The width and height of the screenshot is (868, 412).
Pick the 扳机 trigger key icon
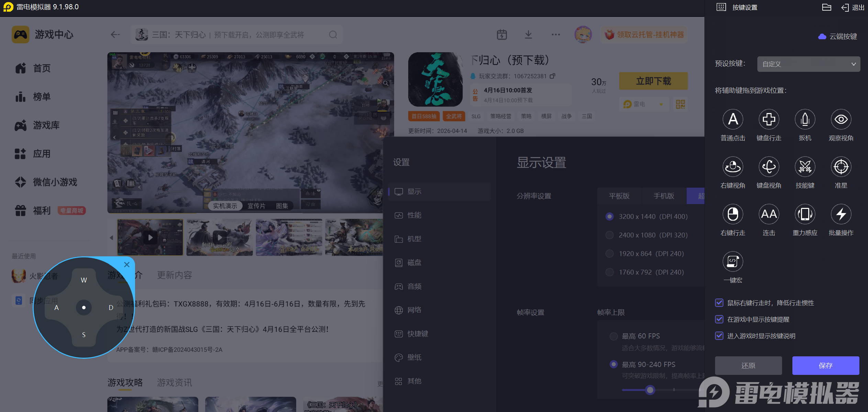(805, 120)
